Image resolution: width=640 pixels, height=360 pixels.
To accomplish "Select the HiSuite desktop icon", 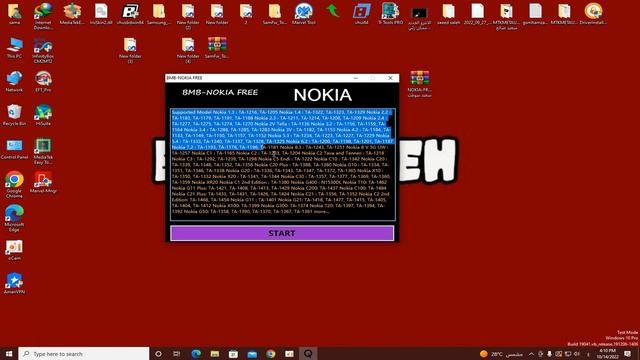I will 43,115.
